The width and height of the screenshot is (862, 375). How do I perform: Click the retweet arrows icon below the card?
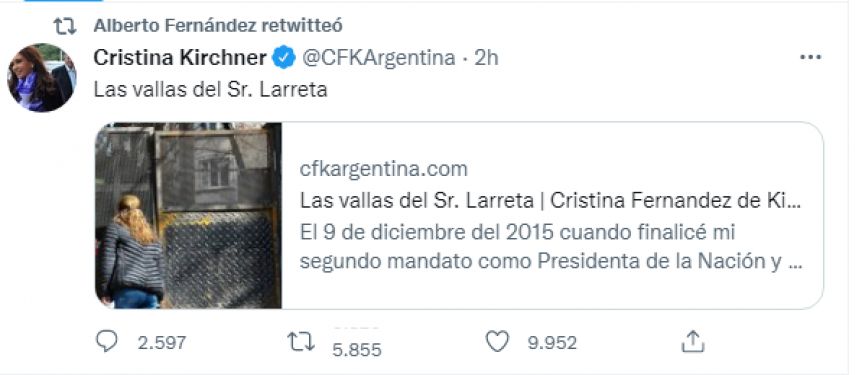click(x=302, y=341)
